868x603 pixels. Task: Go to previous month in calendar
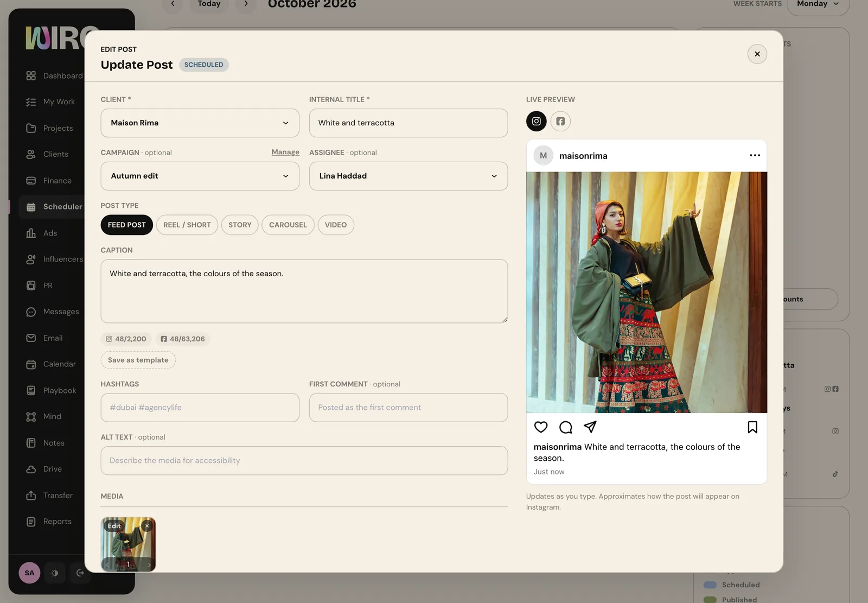173,4
